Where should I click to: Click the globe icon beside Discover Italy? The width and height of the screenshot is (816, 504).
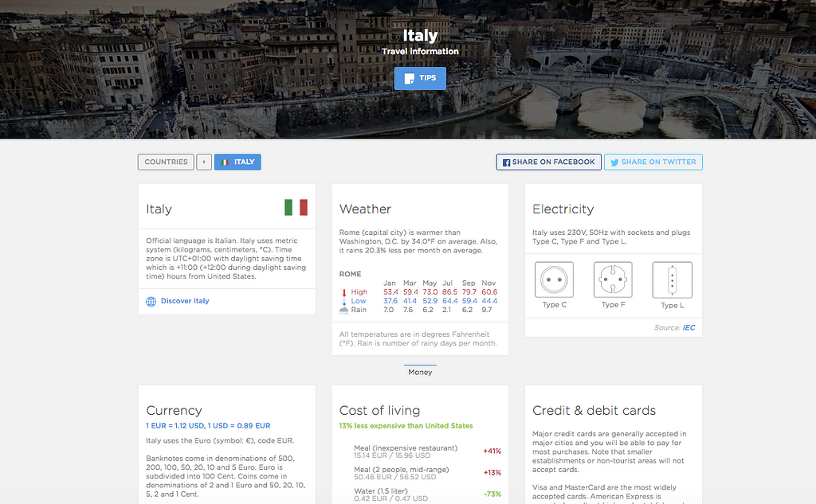coord(151,301)
